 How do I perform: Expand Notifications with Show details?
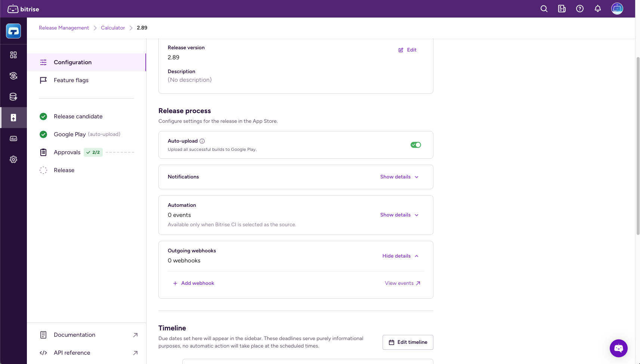click(398, 177)
